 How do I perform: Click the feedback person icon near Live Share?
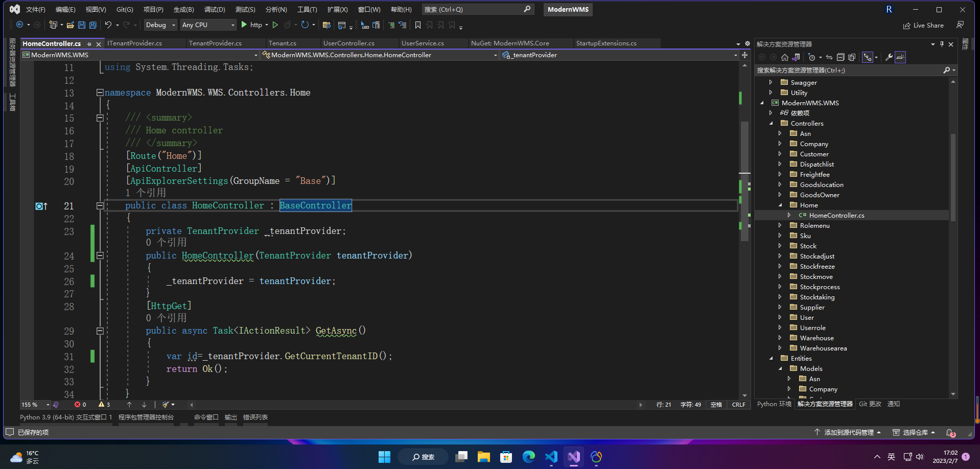tap(960, 25)
